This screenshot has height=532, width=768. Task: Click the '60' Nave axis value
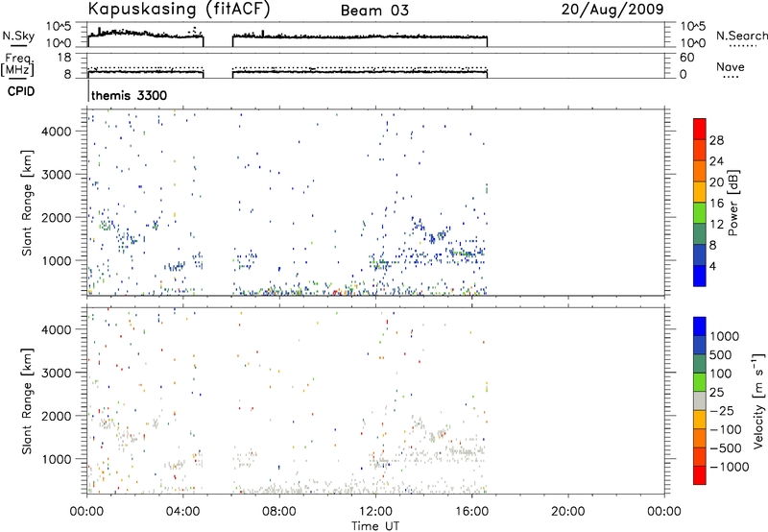pyautogui.click(x=687, y=58)
